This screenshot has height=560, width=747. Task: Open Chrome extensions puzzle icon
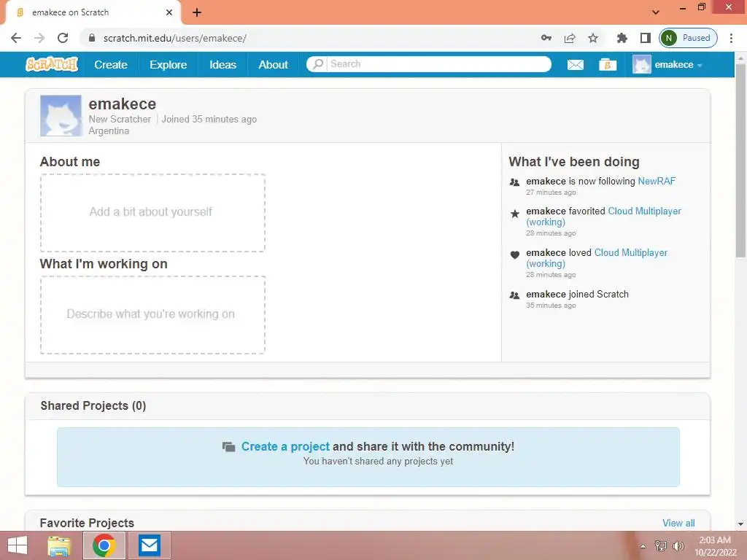[x=622, y=38]
